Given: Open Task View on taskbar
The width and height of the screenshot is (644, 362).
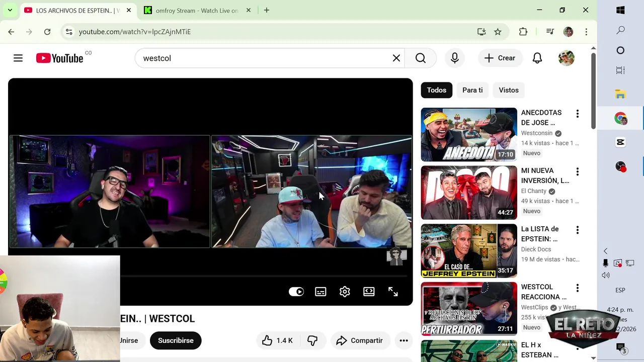Looking at the screenshot, I should click(620, 70).
